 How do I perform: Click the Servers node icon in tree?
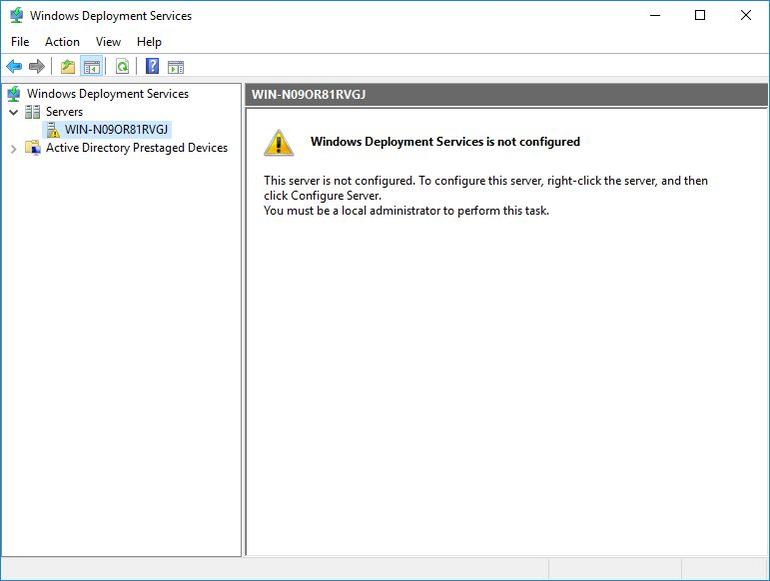32,112
